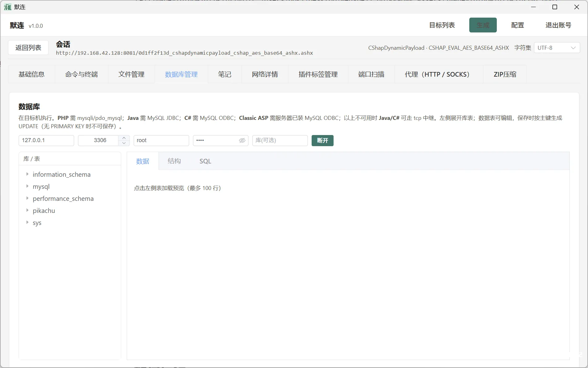Screen dimensions: 588x368
Task: Decrement the port using the down stepper arrow
Action: point(124,143)
